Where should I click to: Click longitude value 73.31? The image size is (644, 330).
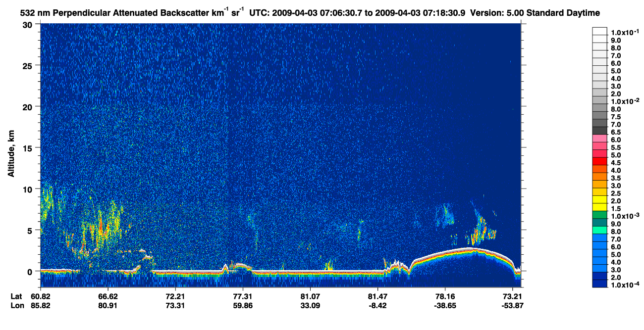[x=175, y=305]
